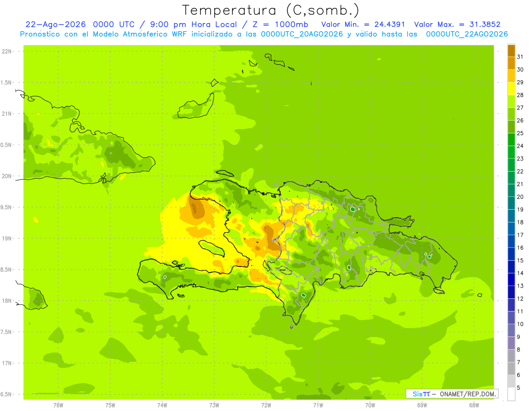
Task: Select the '0000UTC_20AGO2026' initialization text
Action: pos(302,34)
